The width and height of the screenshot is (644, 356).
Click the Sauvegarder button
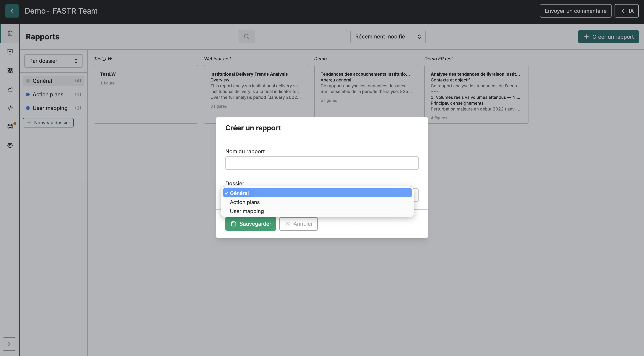251,224
